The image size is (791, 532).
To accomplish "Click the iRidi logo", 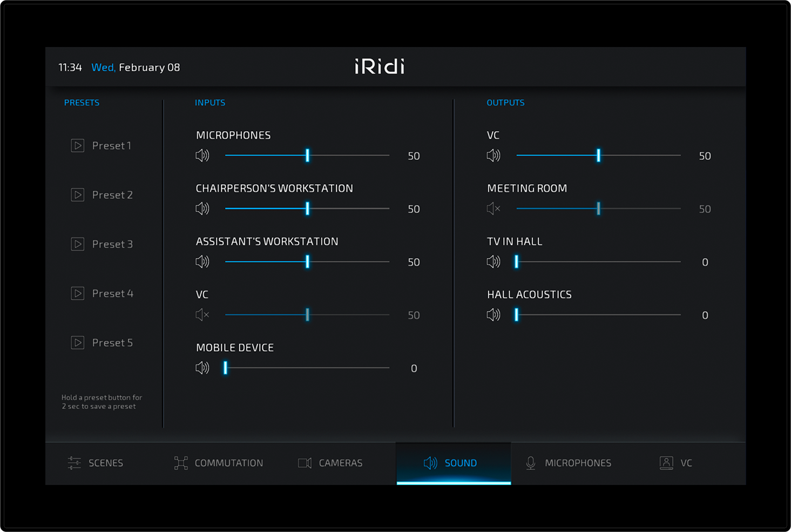I will (380, 66).
